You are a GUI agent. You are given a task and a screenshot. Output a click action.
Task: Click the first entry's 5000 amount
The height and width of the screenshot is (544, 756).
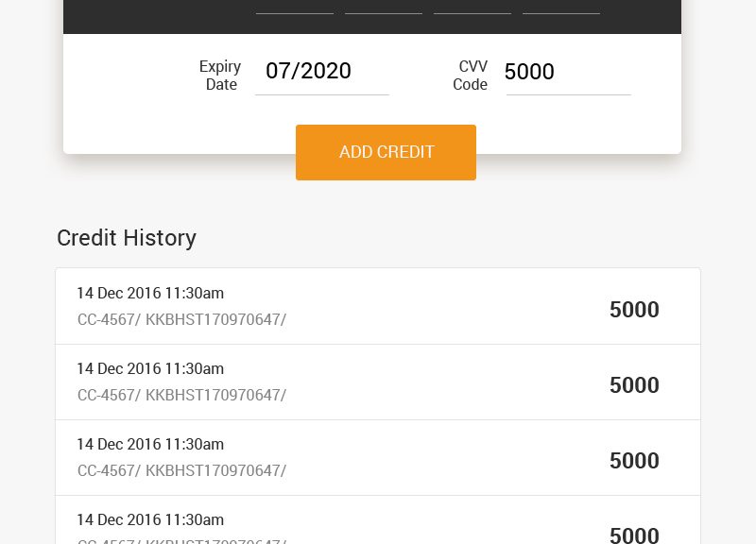634,310
